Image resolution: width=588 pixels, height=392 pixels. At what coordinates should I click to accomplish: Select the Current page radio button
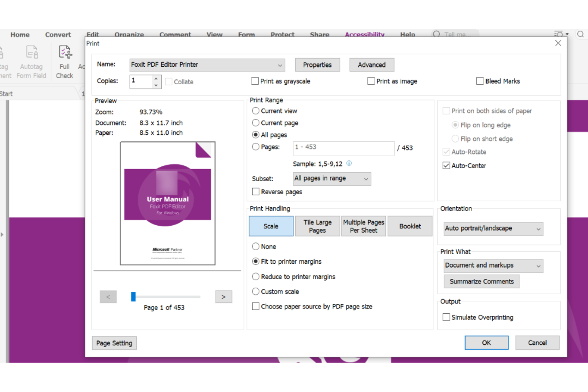(x=256, y=123)
